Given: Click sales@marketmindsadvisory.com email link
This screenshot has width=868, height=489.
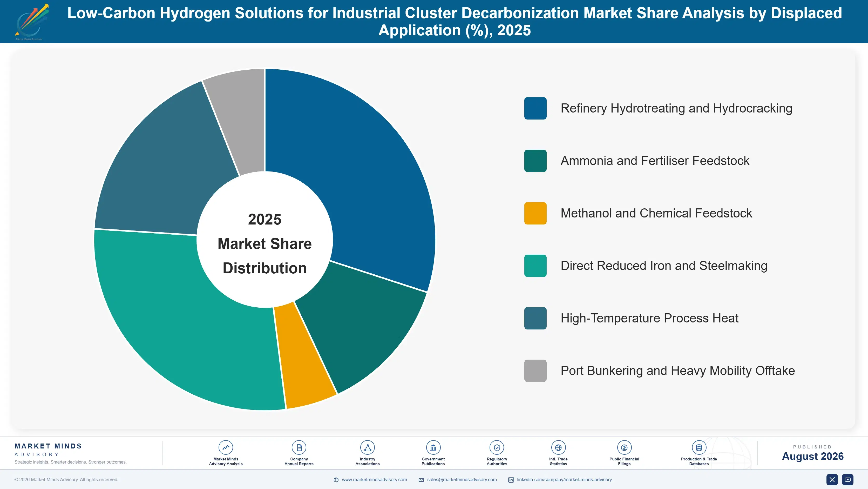Looking at the screenshot, I should 462,480.
